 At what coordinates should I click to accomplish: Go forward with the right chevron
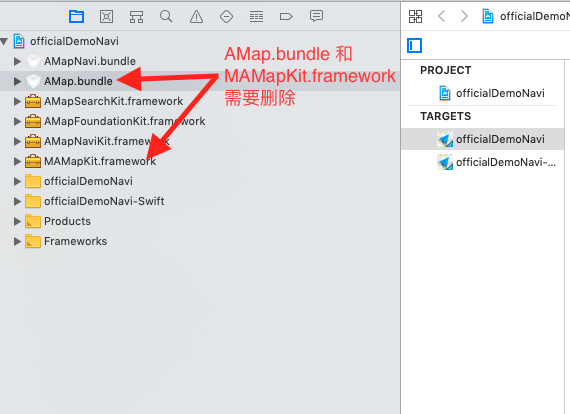464,16
